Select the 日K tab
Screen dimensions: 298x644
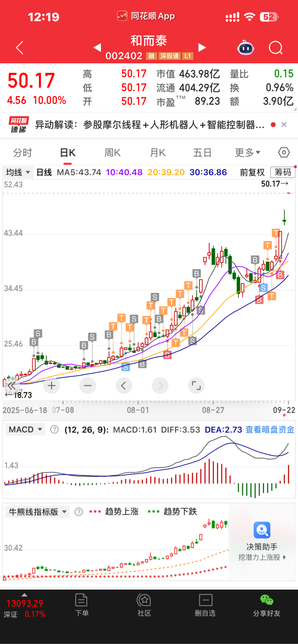(x=68, y=153)
